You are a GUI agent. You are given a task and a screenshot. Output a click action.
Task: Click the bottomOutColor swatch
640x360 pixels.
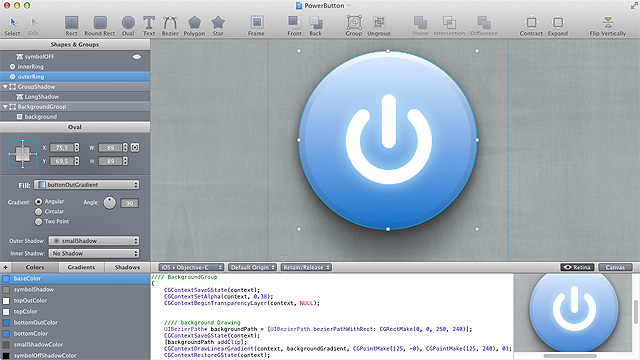6,323
